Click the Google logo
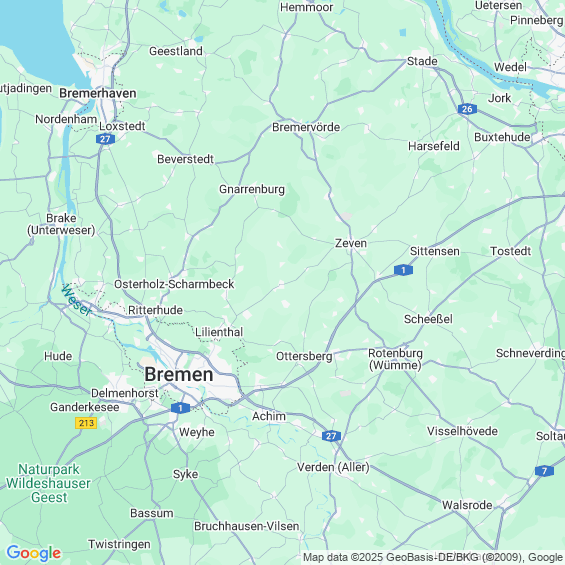Screen dimensions: 565x565 (x=34, y=553)
